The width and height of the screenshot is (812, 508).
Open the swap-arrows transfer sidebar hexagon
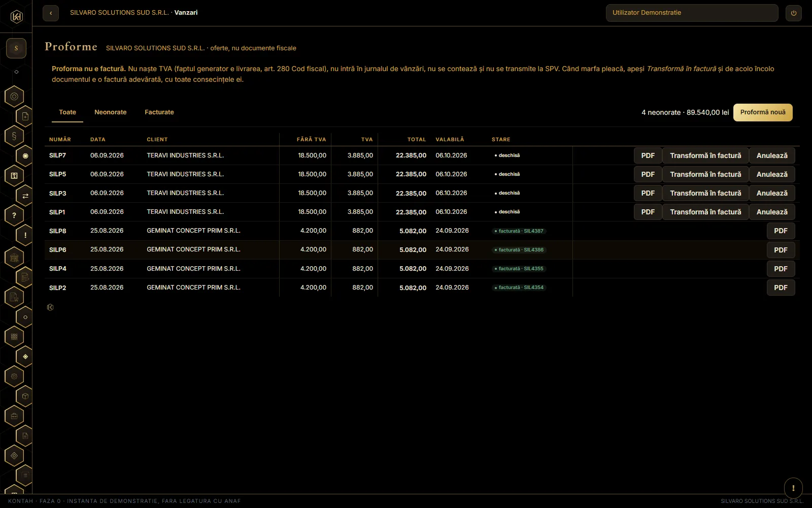(25, 196)
